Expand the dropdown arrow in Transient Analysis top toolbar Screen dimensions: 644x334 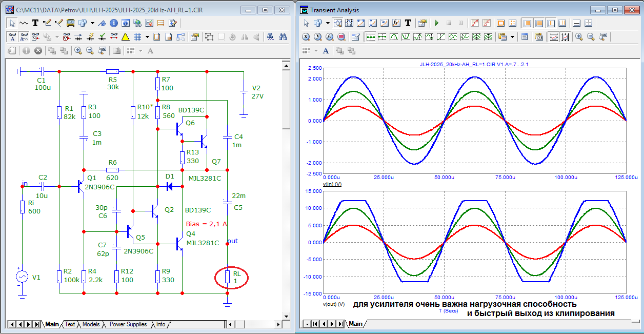pyautogui.click(x=328, y=23)
